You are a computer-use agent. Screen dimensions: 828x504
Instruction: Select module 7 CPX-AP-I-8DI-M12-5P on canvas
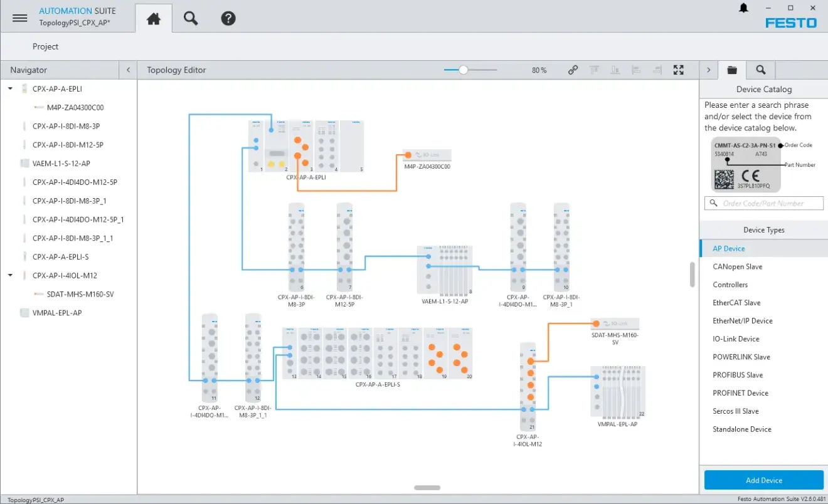pos(344,246)
